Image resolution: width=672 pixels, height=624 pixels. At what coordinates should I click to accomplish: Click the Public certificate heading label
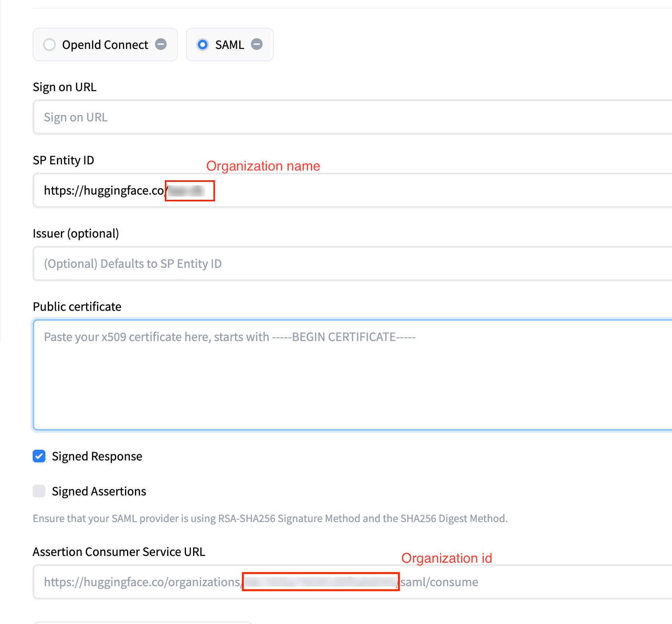77,307
